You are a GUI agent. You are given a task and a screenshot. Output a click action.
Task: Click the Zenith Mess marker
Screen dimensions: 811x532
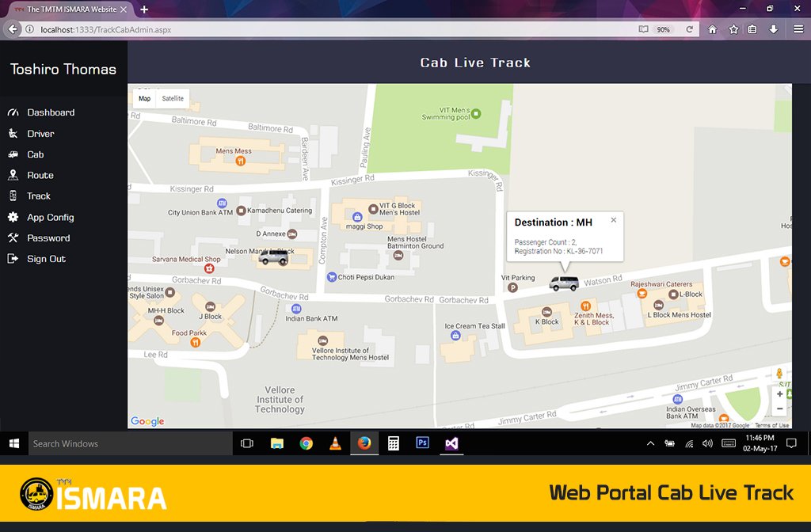click(585, 306)
